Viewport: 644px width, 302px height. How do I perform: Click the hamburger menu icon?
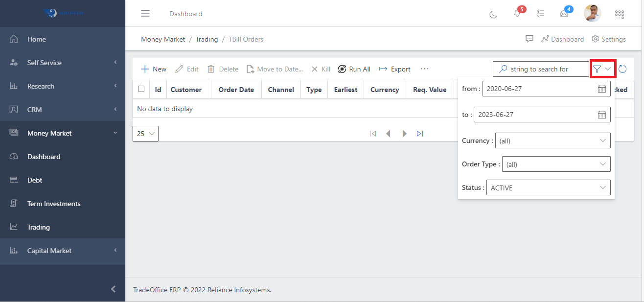point(145,13)
